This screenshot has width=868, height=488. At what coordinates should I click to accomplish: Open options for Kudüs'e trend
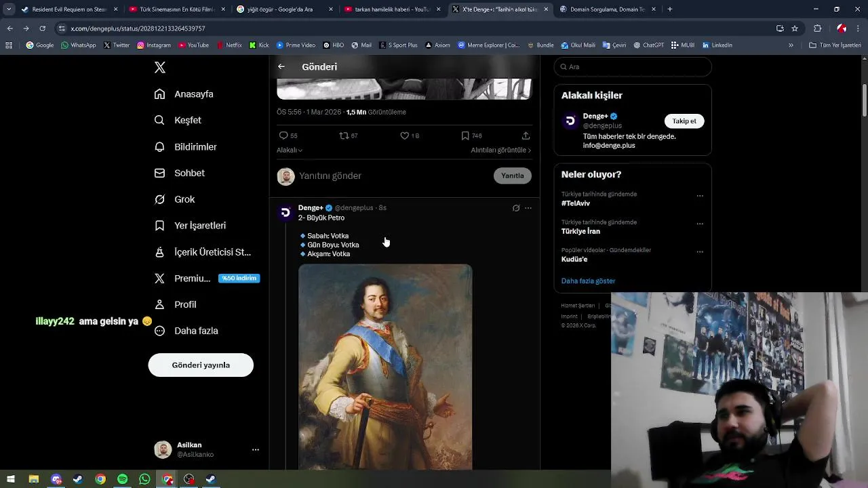point(700,251)
